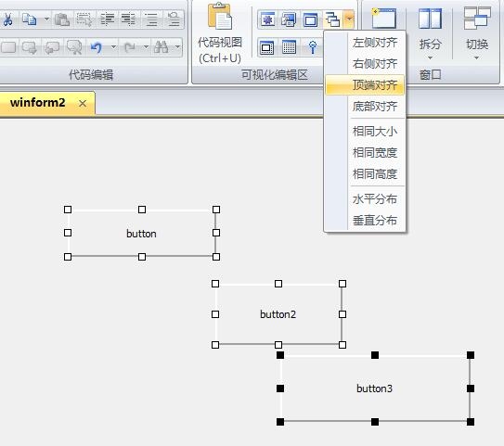Viewport: 504px width, 446px height.
Task: Choose 顶端对齐 from alignment menu
Action: (365, 84)
